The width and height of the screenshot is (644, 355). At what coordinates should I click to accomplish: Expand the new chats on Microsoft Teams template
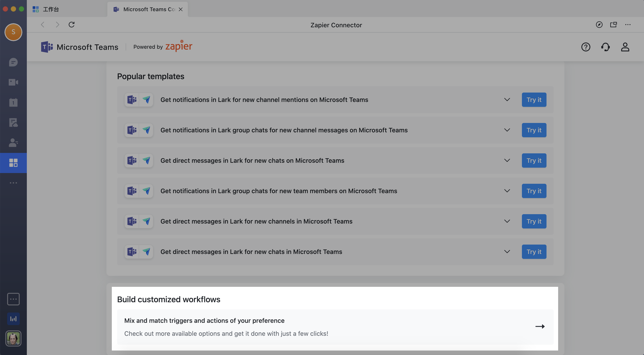pos(507,160)
